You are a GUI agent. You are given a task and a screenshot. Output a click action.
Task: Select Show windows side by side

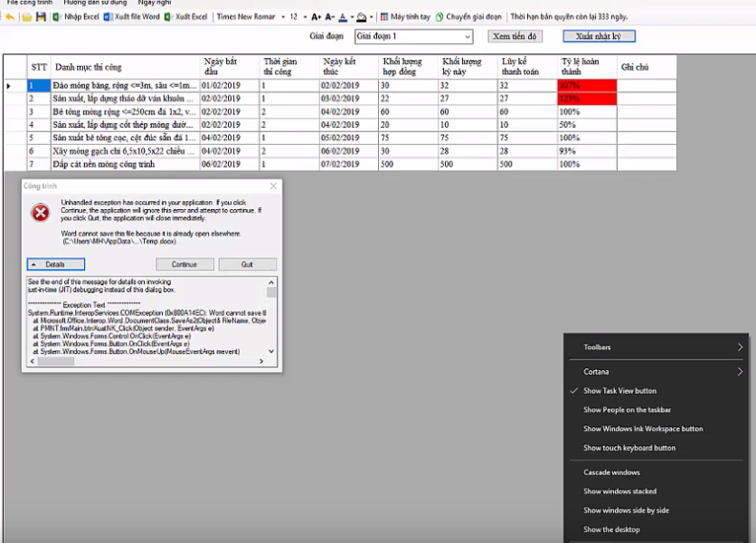(x=657, y=510)
